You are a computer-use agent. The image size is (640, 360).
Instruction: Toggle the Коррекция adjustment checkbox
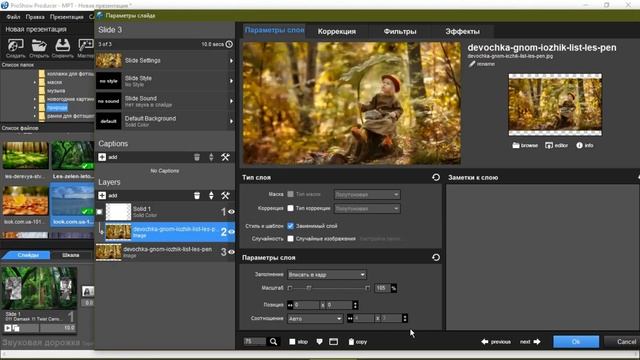pos(290,208)
